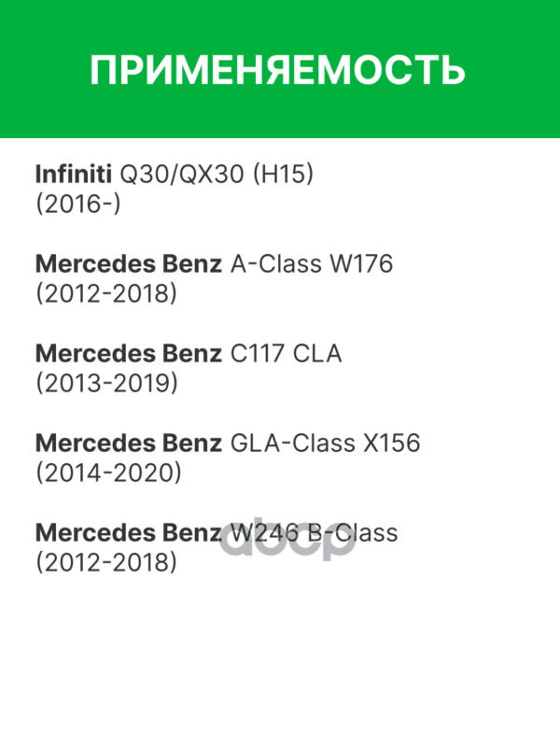This screenshot has height=747, width=560.
Task: Select the C117 CLA model text
Action: coord(286,354)
